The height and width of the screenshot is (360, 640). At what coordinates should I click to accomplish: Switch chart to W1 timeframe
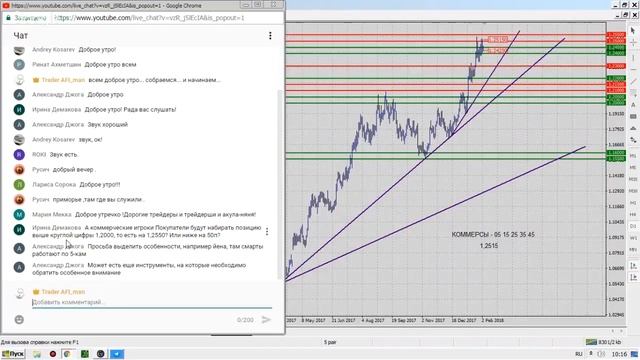coord(633,238)
